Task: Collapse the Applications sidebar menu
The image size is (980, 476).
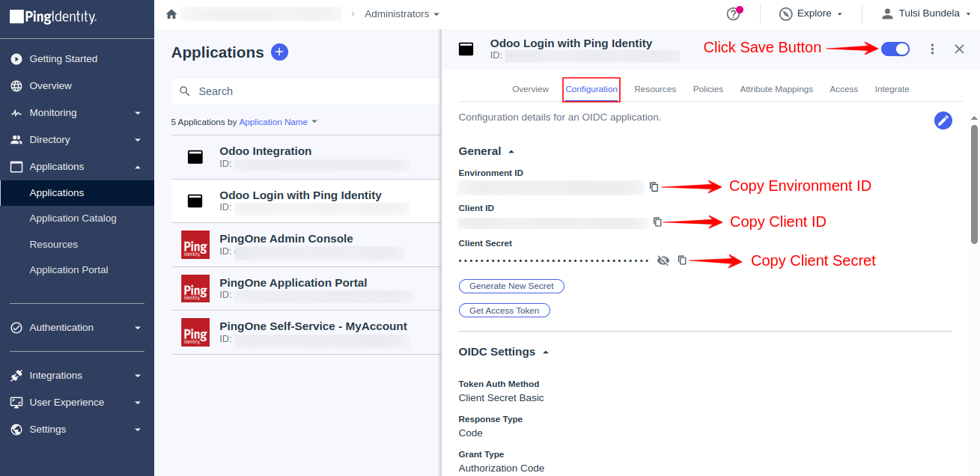Action: click(138, 167)
